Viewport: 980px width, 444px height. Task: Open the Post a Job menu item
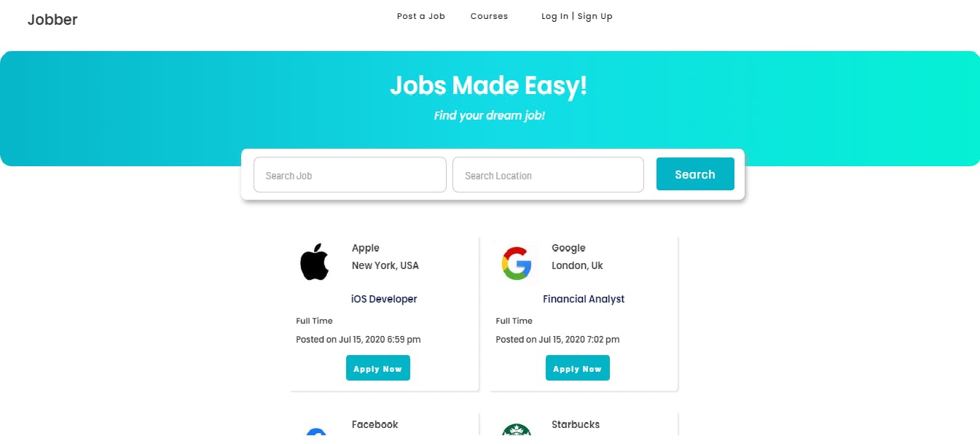tap(420, 16)
